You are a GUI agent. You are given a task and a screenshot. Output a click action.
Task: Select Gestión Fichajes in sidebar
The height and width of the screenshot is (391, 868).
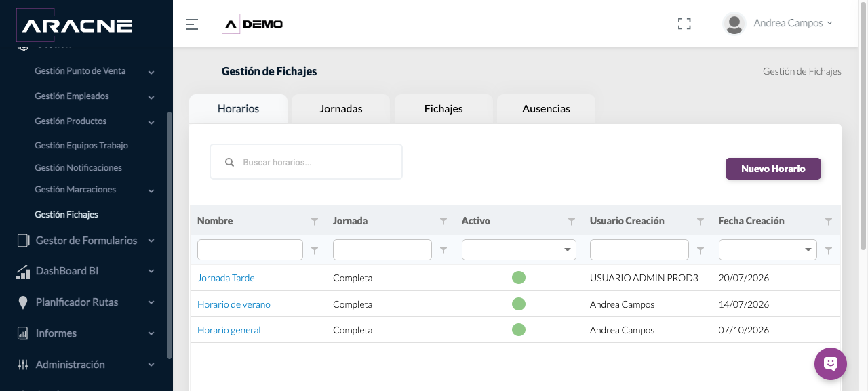click(66, 214)
